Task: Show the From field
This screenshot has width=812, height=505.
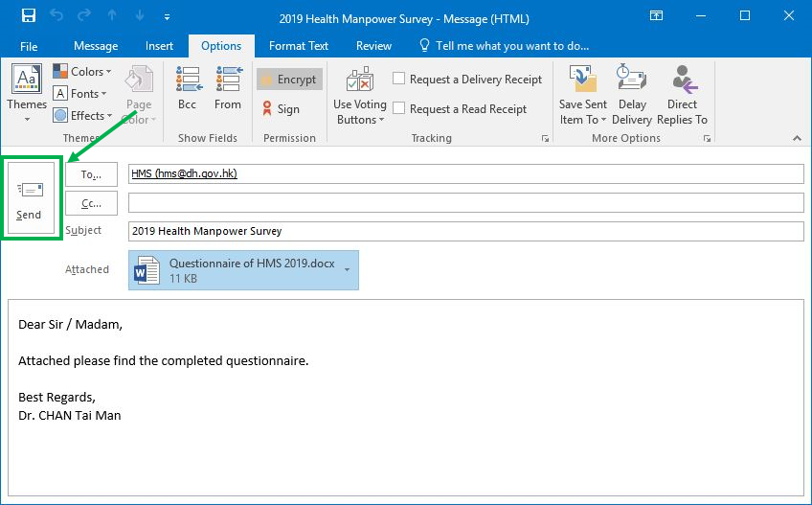Action: tap(228, 89)
